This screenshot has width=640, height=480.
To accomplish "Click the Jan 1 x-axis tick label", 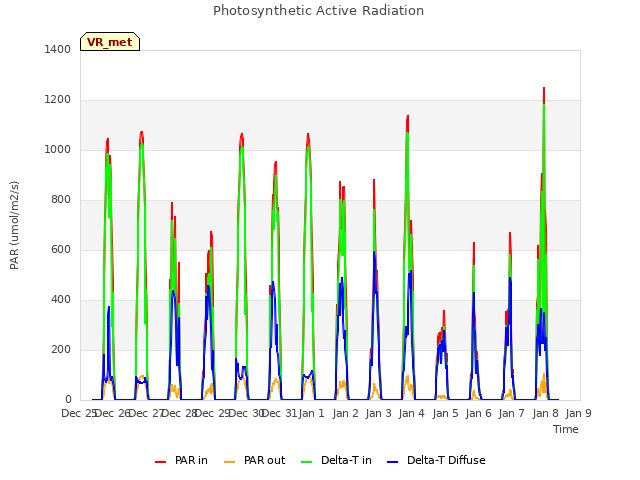I will click(x=311, y=413).
